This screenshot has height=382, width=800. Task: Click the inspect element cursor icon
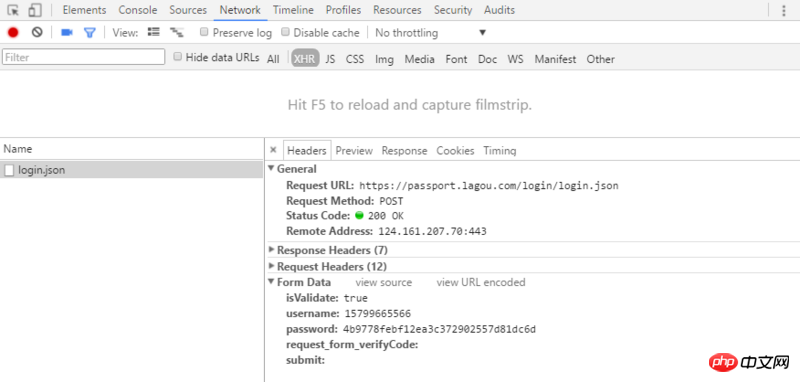[x=13, y=10]
